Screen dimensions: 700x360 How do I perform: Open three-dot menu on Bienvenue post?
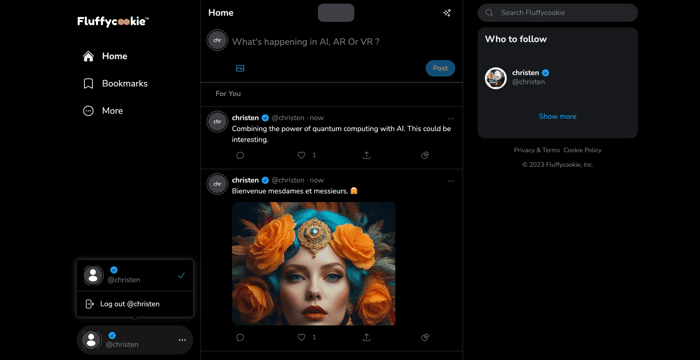(450, 181)
